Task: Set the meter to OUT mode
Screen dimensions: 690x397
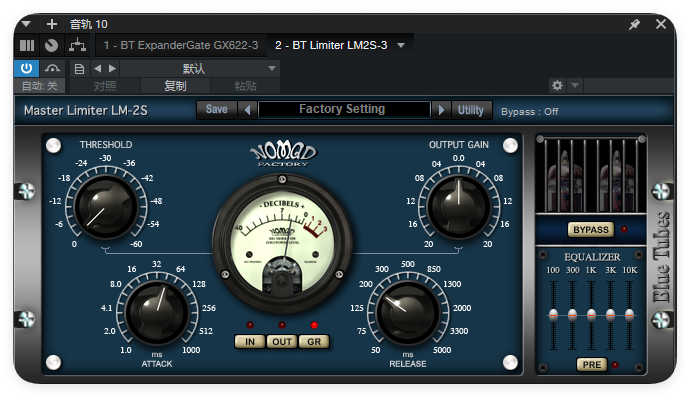Action: pos(282,342)
